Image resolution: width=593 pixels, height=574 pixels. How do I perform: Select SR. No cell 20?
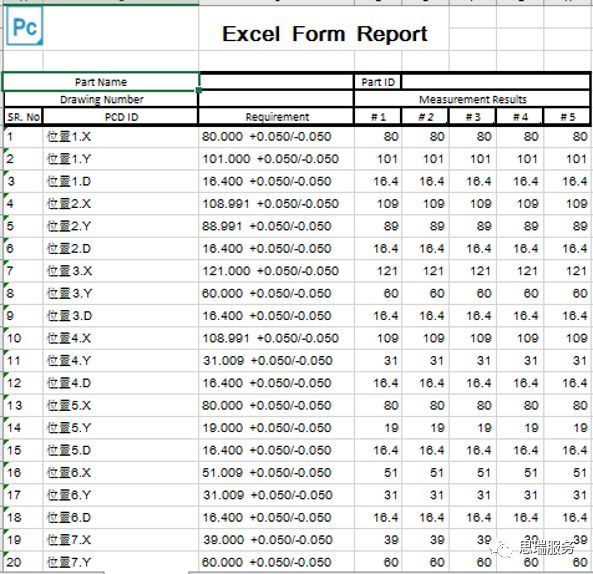[x=23, y=562]
